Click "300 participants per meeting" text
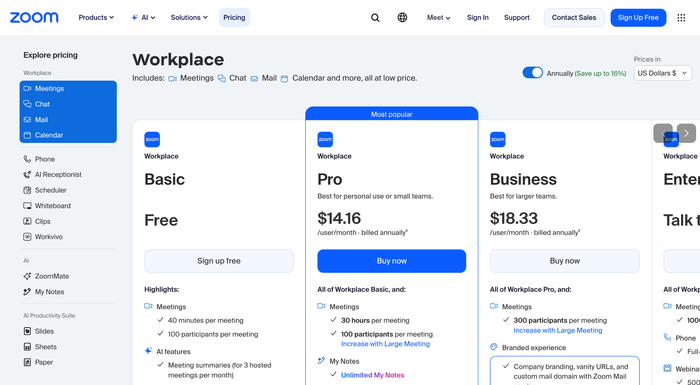The image size is (700, 385). coord(560,320)
